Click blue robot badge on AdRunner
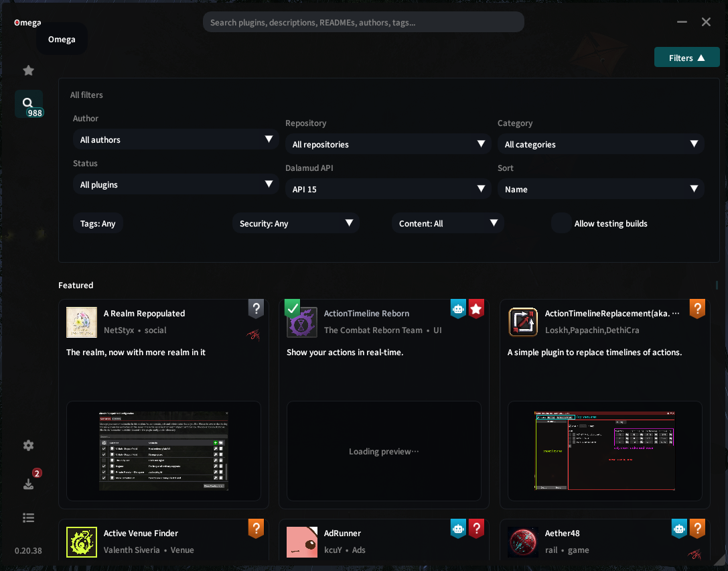This screenshot has height=571, width=728. pyautogui.click(x=458, y=528)
